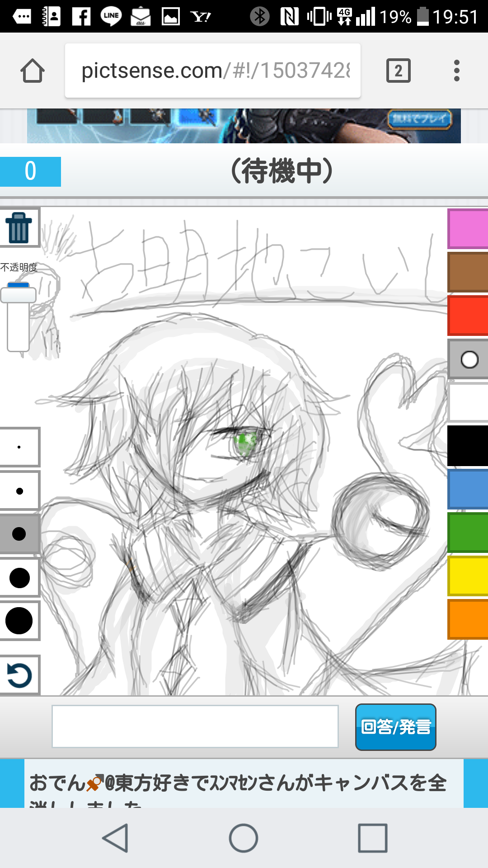Click the 回答/発言 submit button
488x868 pixels.
coord(395,727)
